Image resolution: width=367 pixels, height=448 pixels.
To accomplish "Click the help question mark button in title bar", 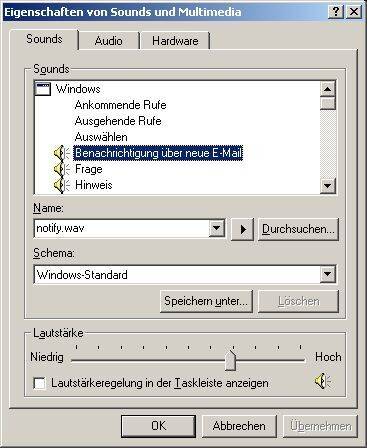I will (336, 12).
